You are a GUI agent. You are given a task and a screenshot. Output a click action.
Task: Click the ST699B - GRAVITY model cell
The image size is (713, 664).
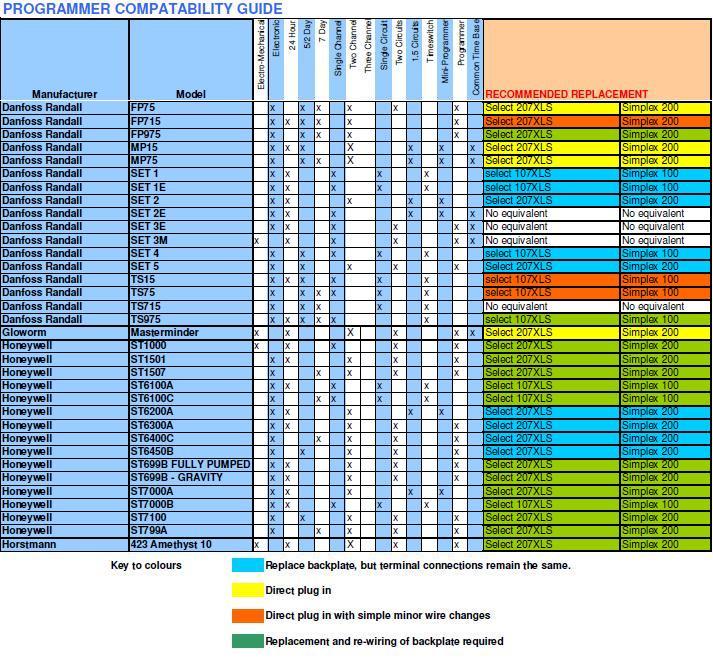pyautogui.click(x=190, y=478)
